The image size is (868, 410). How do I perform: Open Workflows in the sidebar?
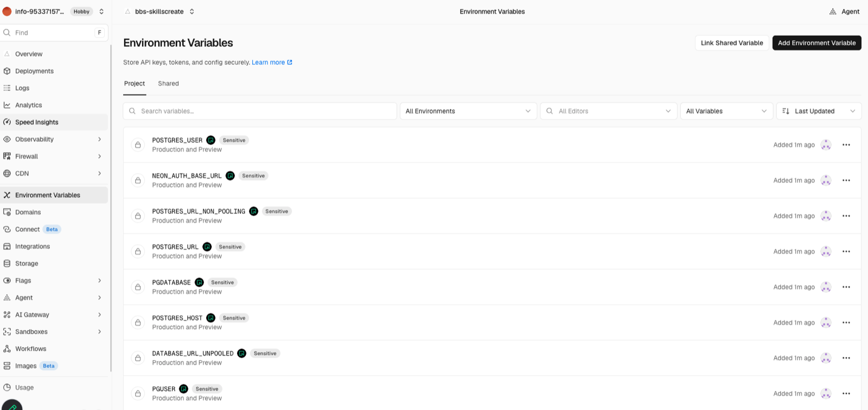coord(54,349)
